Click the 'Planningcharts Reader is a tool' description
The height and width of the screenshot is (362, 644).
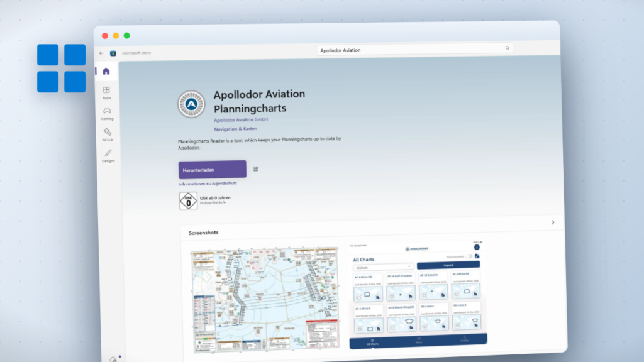[x=260, y=143]
